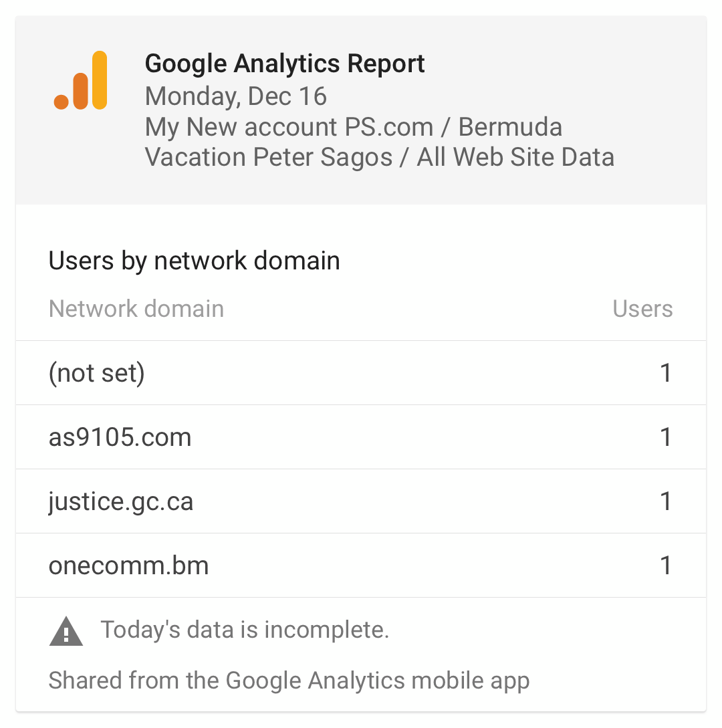
Task: Select the Users by network domain heading
Action: point(194,261)
